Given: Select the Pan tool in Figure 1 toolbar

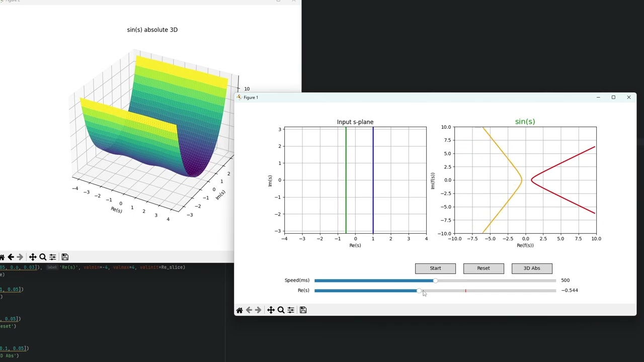Looking at the screenshot, I should 271,310.
